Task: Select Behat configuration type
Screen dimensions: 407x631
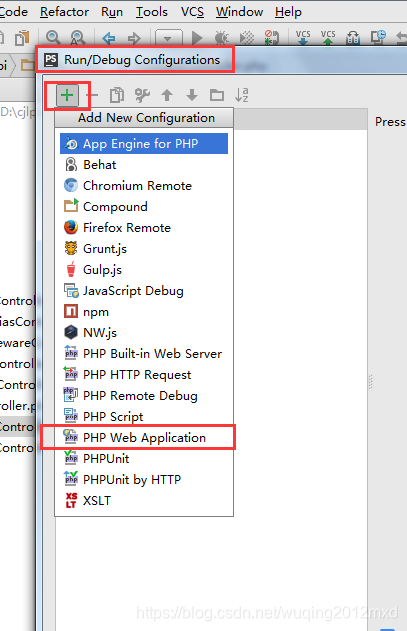Action: point(144,165)
